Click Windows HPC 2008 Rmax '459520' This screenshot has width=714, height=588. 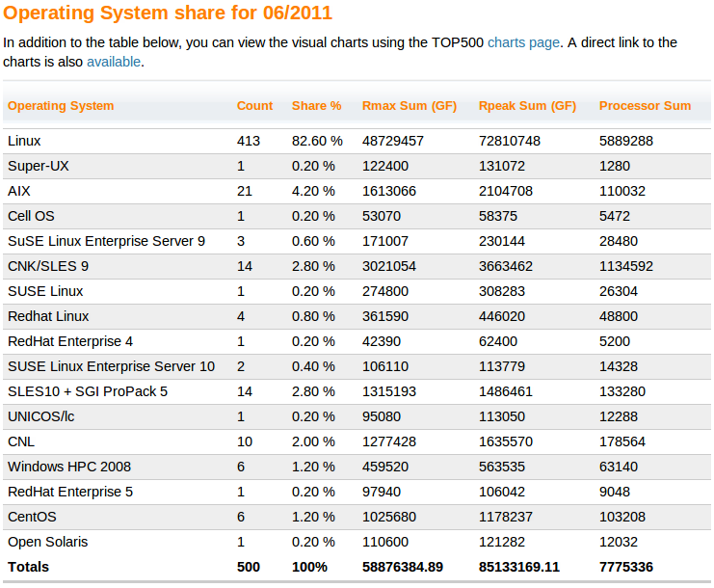[385, 467]
